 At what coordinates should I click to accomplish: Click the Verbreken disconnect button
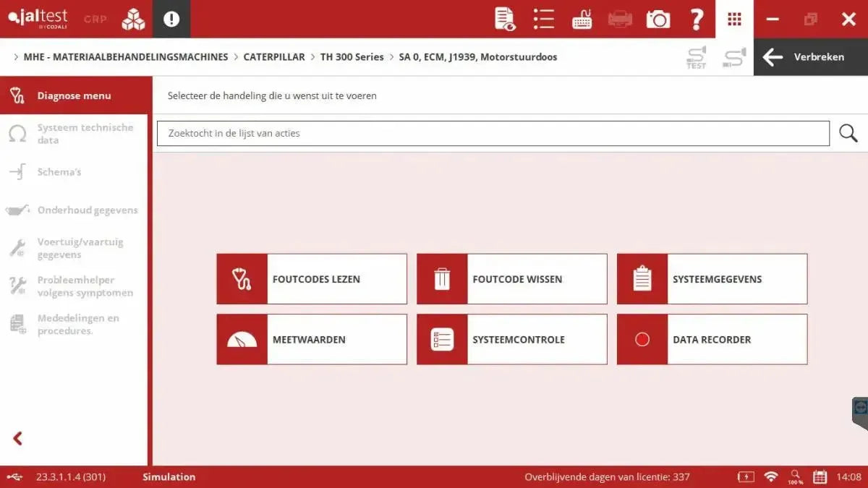click(810, 56)
